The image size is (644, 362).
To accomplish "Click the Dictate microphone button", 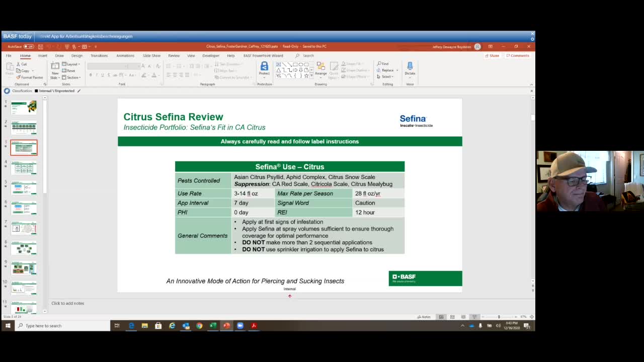I will pyautogui.click(x=410, y=69).
